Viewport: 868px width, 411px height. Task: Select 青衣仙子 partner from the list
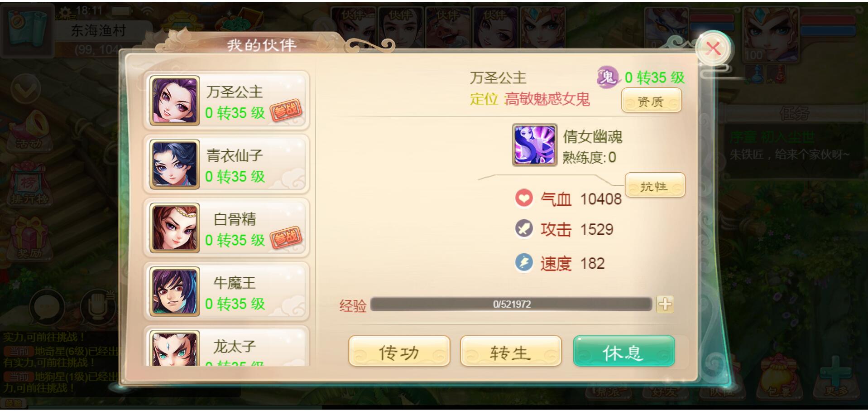pos(226,164)
